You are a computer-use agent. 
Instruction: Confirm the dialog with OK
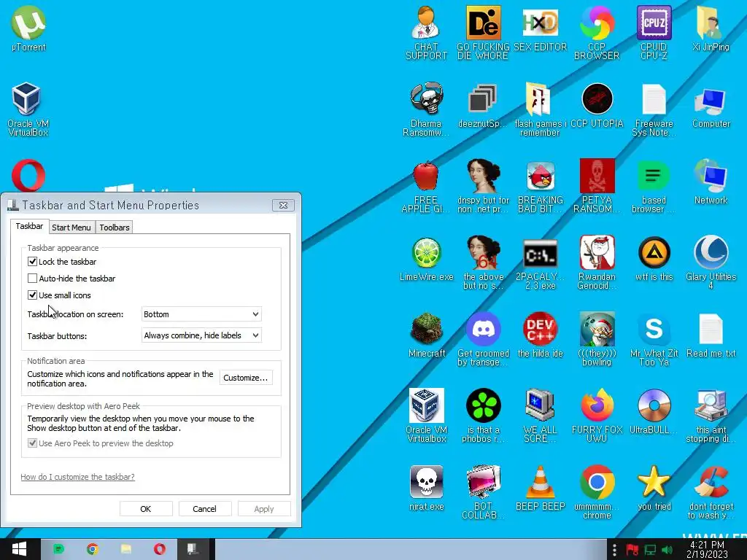coord(146,508)
